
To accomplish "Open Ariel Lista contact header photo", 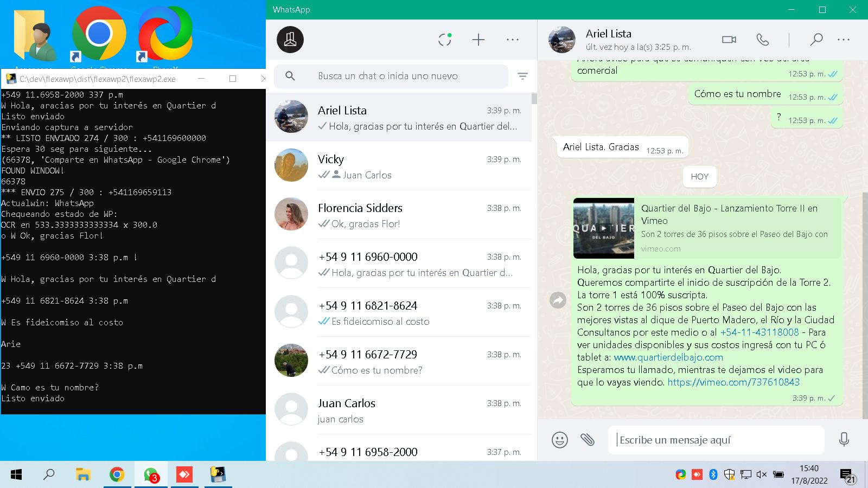I will [562, 40].
